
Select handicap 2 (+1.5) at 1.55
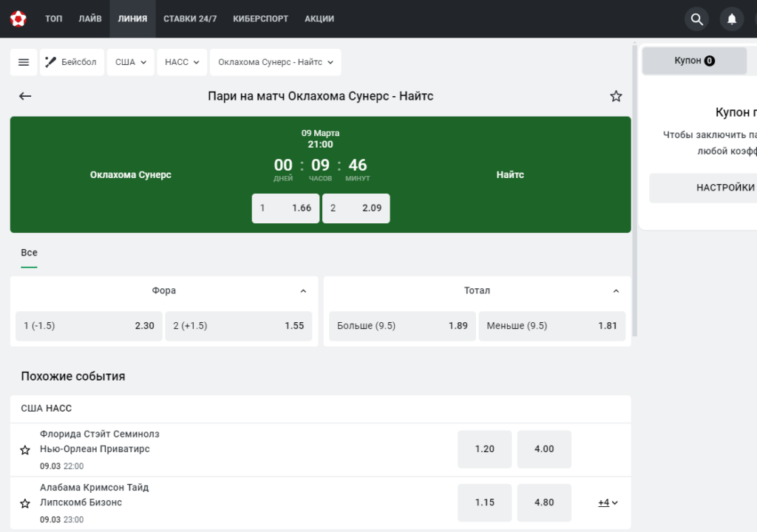tap(239, 326)
